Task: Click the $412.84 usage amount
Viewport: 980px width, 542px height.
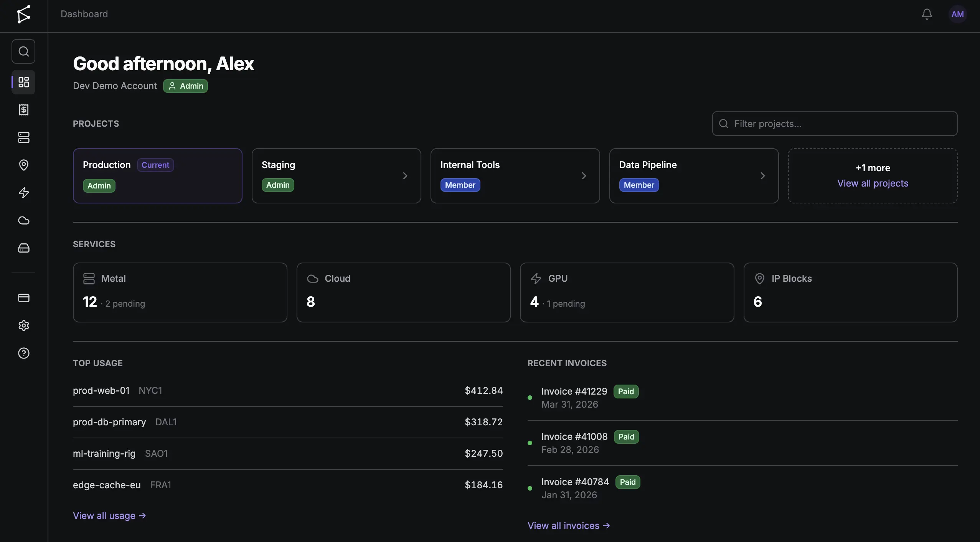Action: click(x=483, y=391)
